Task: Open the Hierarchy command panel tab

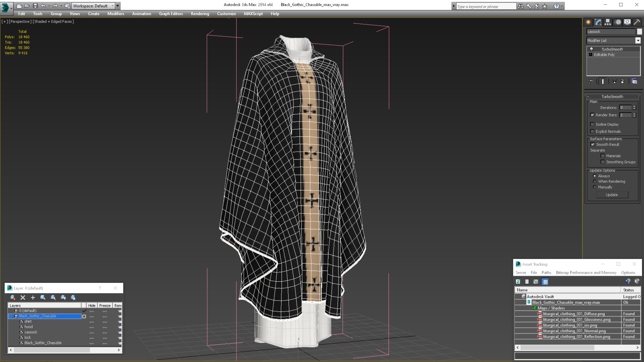Action: pyautogui.click(x=608, y=22)
